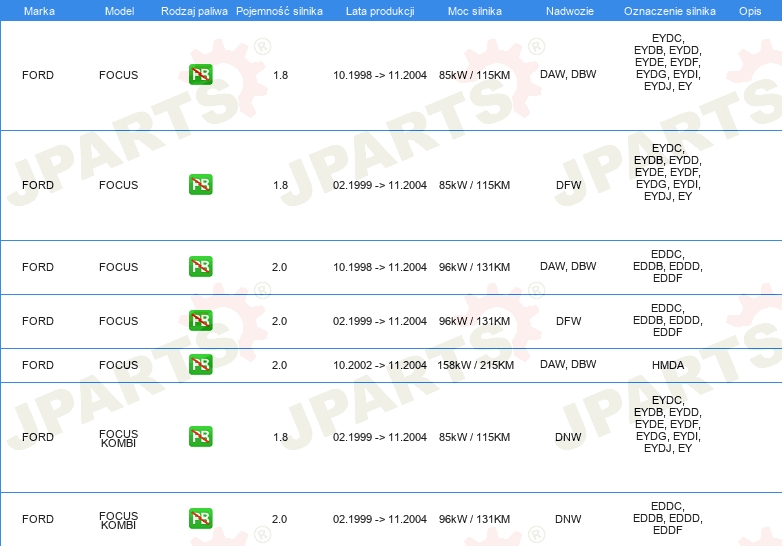Click engine codes 'EYDC, EYDB...' in the Focus 1.8 DFW row

point(668,172)
